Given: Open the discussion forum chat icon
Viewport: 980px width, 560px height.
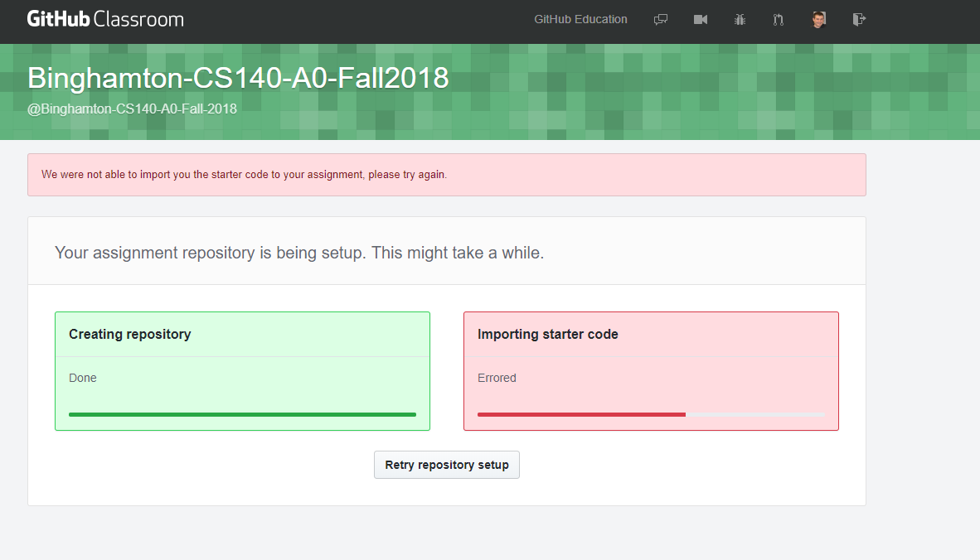Looking at the screenshot, I should coord(661,19).
